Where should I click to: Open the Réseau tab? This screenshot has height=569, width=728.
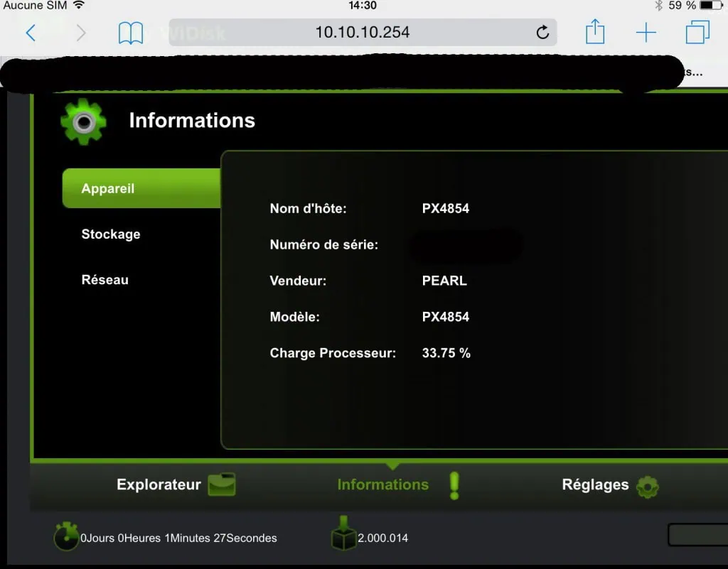pyautogui.click(x=105, y=280)
